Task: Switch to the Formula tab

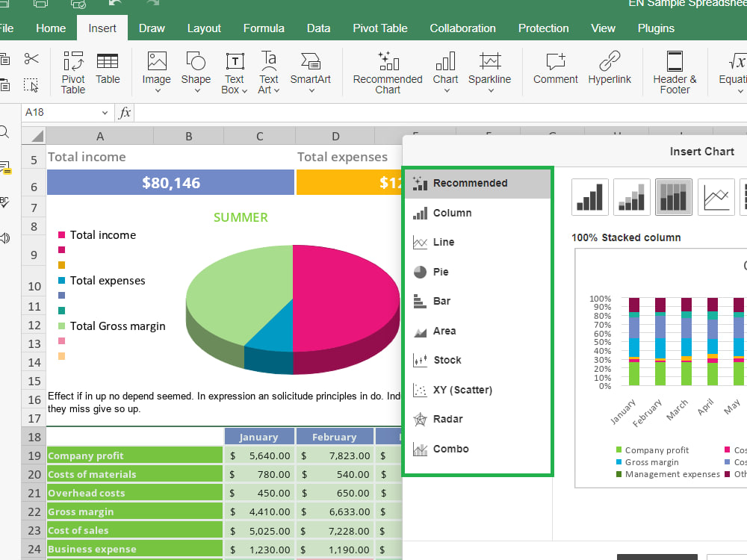Action: [x=264, y=28]
